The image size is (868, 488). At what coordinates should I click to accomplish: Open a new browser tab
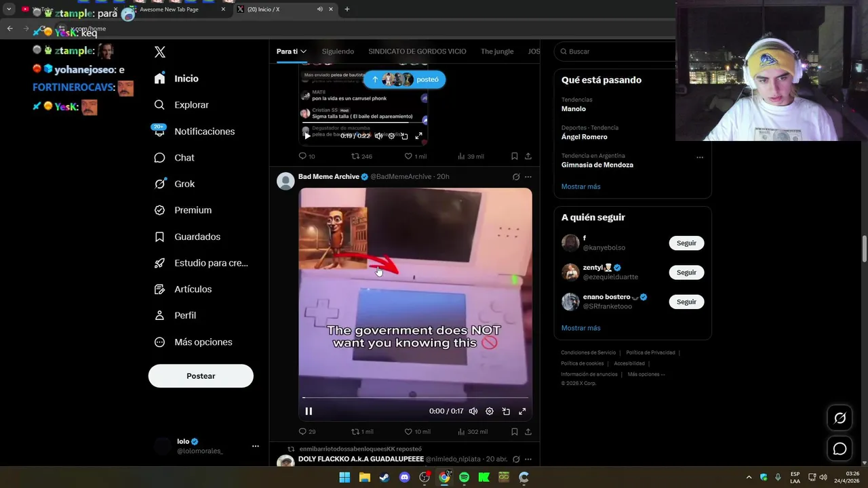(347, 9)
